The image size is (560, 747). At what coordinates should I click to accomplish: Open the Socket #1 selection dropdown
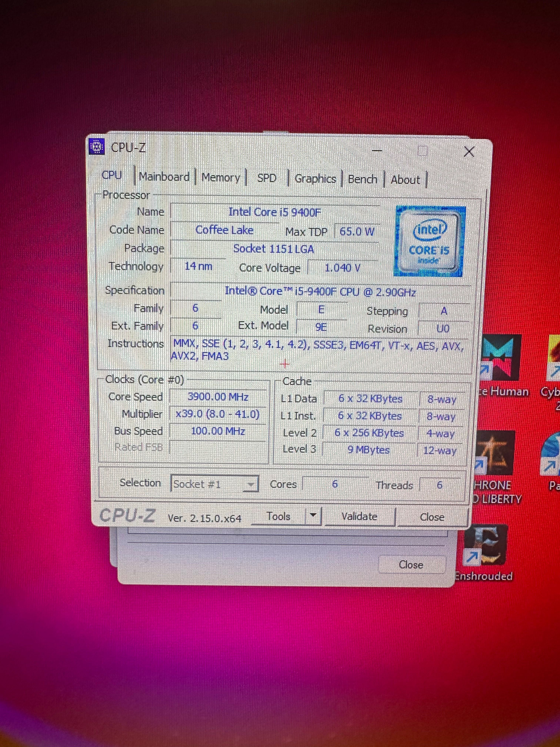coord(215,484)
